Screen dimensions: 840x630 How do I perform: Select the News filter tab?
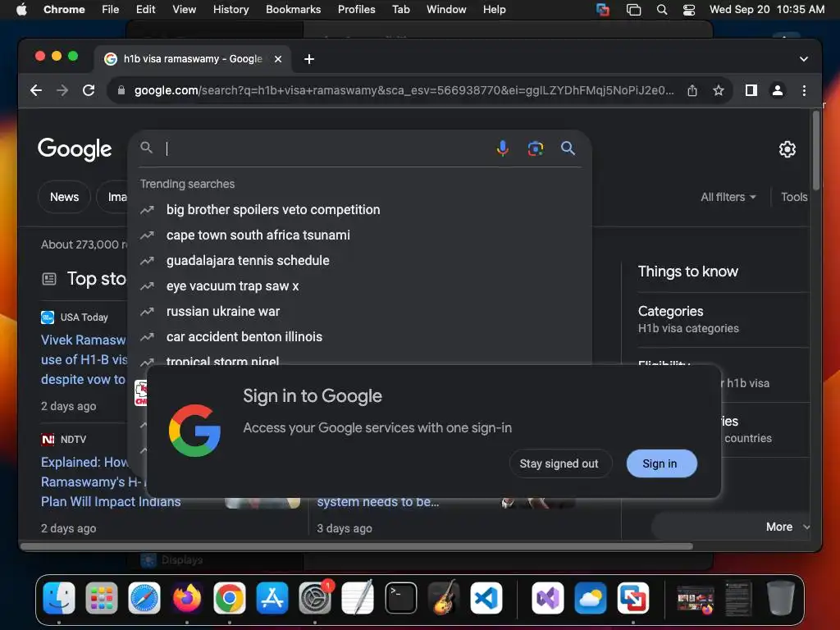(64, 197)
